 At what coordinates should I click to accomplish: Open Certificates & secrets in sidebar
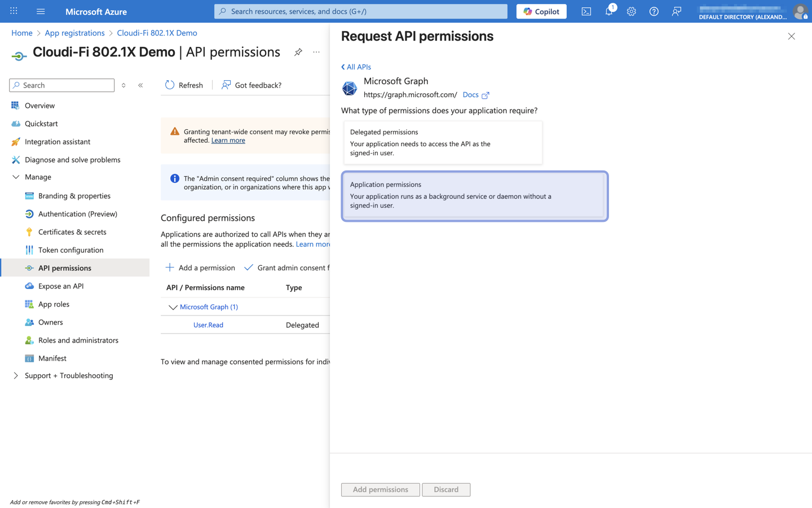click(72, 232)
